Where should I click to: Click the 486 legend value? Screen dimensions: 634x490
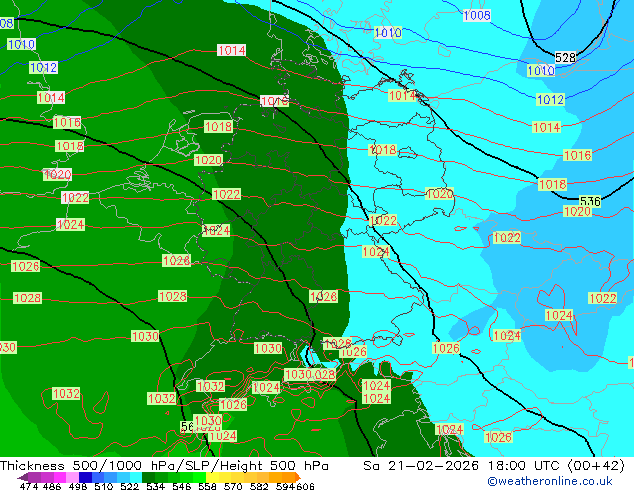(52, 486)
